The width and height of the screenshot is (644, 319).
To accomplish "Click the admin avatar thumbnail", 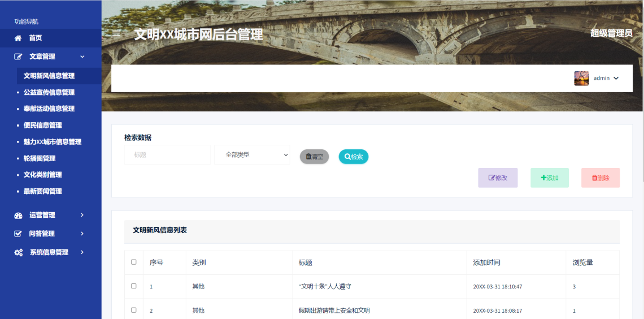I will coord(581,78).
